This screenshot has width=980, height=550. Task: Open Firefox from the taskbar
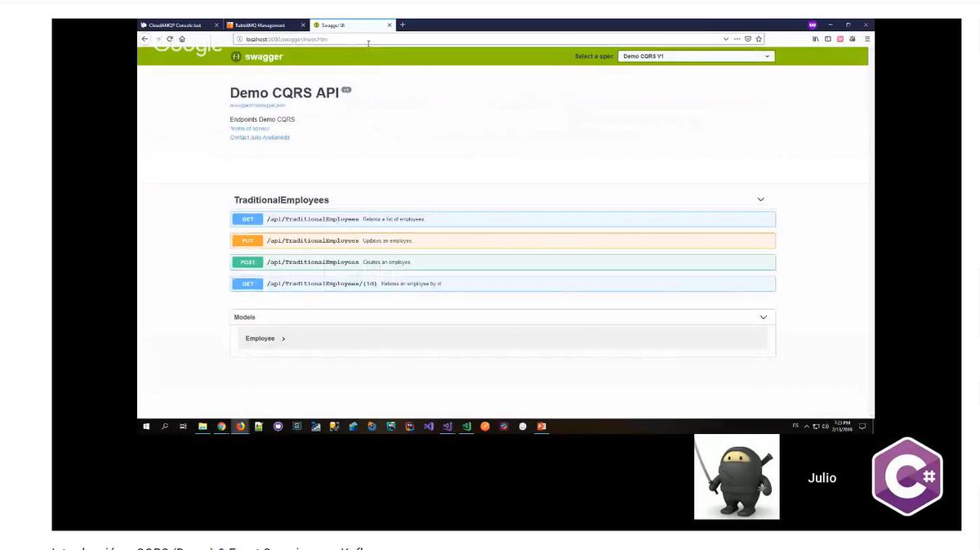tap(240, 426)
